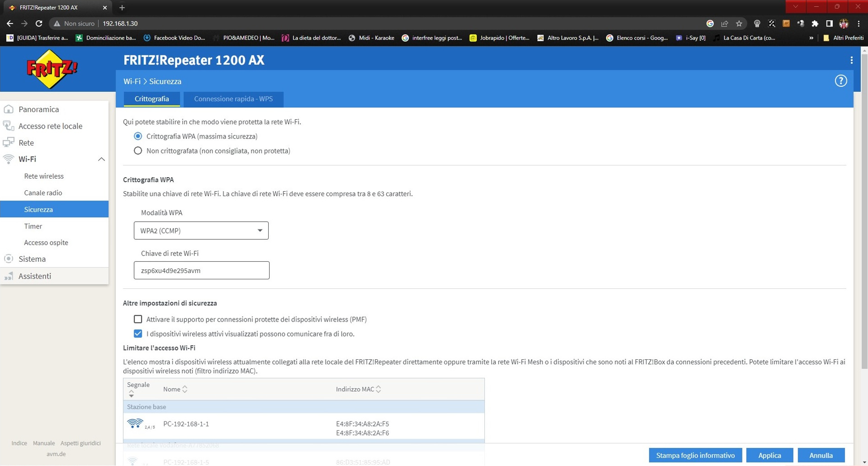Show more bookmarks with double chevron
The image size is (868, 466).
click(x=811, y=38)
